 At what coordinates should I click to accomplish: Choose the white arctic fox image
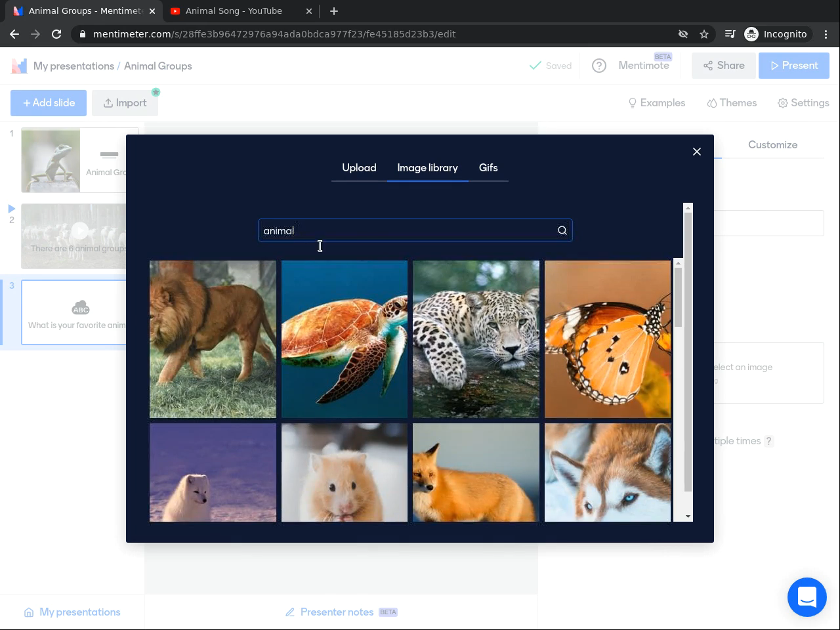pos(213,472)
